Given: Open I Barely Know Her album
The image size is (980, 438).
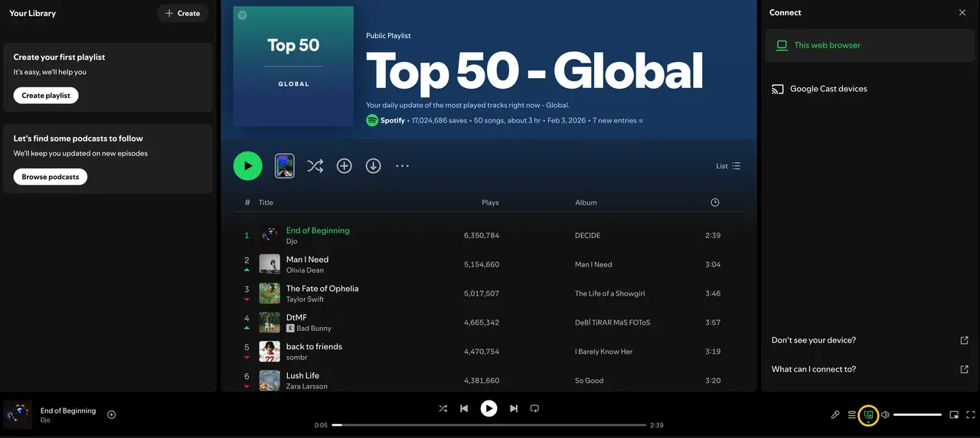Looking at the screenshot, I should tap(604, 352).
